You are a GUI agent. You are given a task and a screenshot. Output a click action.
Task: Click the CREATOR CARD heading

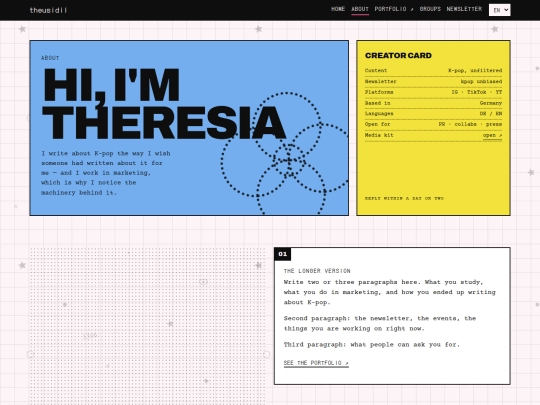pos(398,55)
